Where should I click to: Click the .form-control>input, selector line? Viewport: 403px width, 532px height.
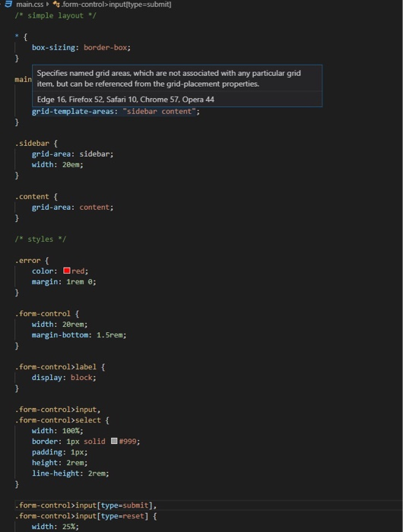click(58, 410)
